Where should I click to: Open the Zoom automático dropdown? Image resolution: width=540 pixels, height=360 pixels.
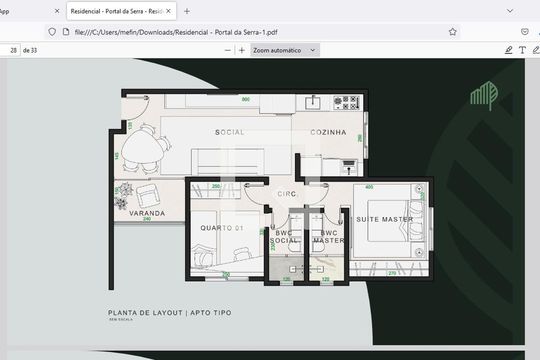285,50
